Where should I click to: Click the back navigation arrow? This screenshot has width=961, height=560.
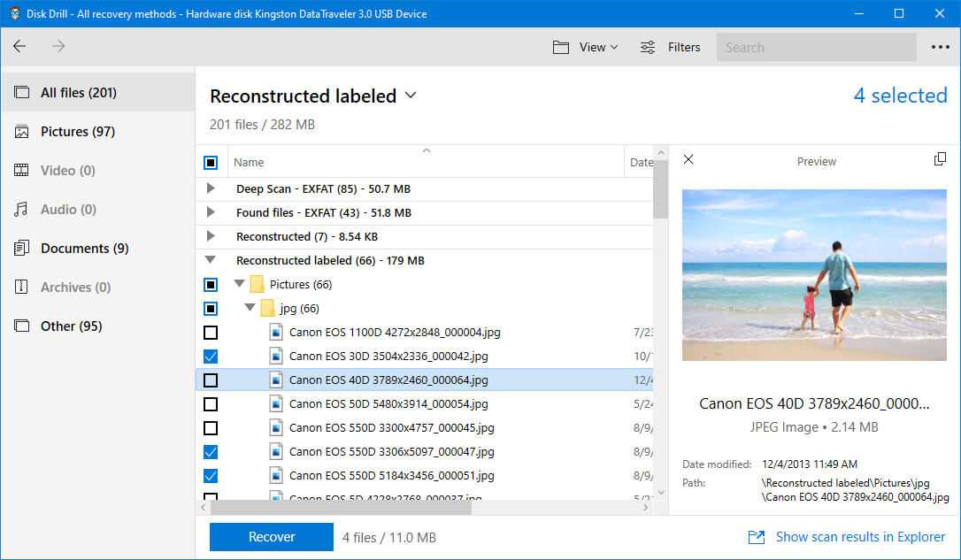point(19,47)
